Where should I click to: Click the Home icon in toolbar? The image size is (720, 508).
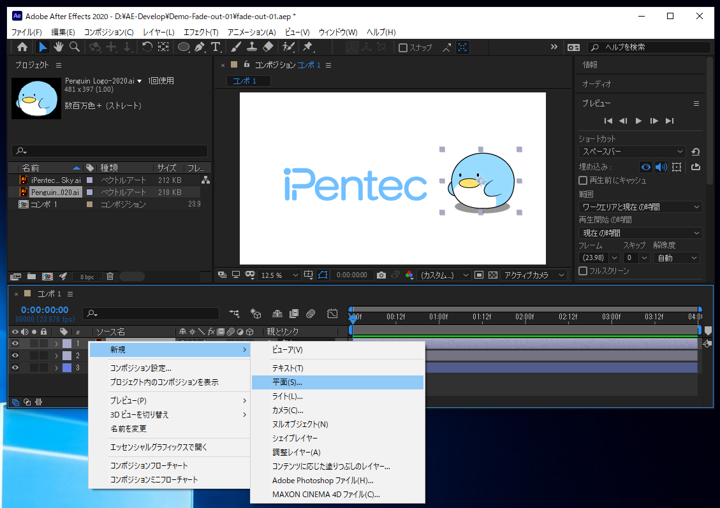(22, 47)
